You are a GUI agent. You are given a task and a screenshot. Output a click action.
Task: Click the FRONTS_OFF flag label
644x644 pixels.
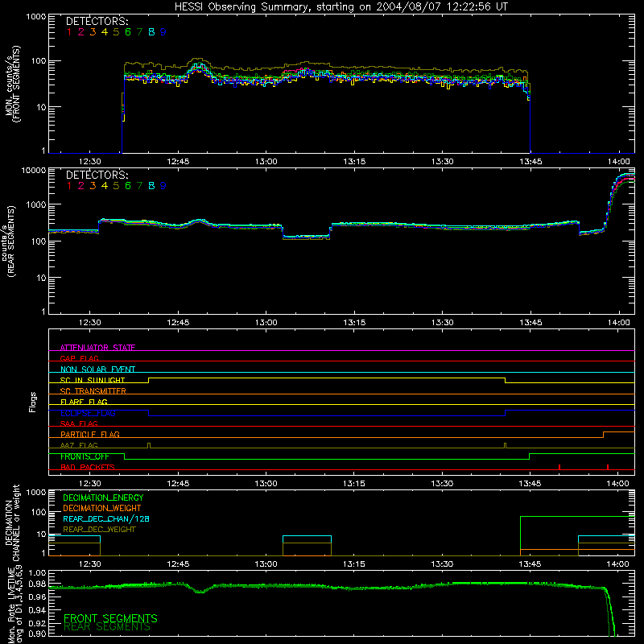click(x=85, y=456)
